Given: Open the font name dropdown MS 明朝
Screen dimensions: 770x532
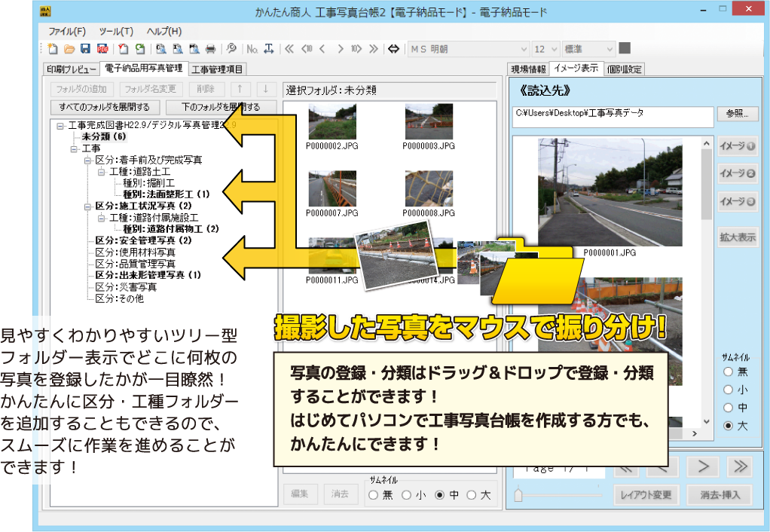Looking at the screenshot, I should click(469, 49).
